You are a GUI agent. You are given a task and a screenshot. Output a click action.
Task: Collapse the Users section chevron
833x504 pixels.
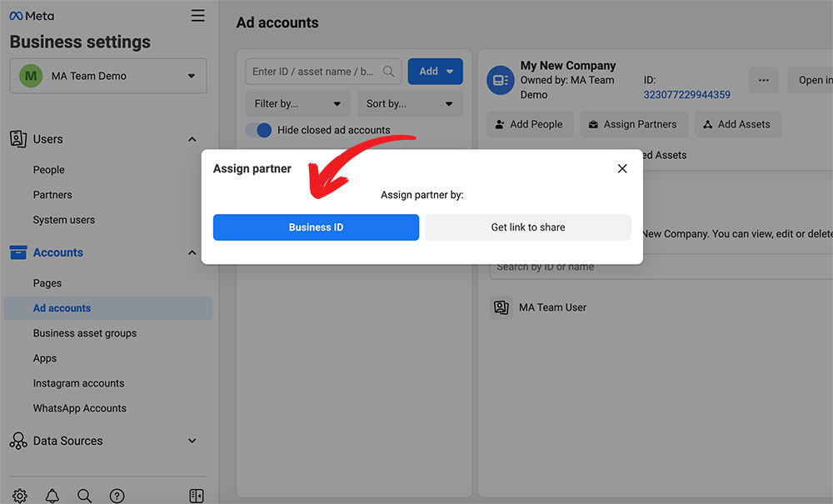pyautogui.click(x=192, y=139)
